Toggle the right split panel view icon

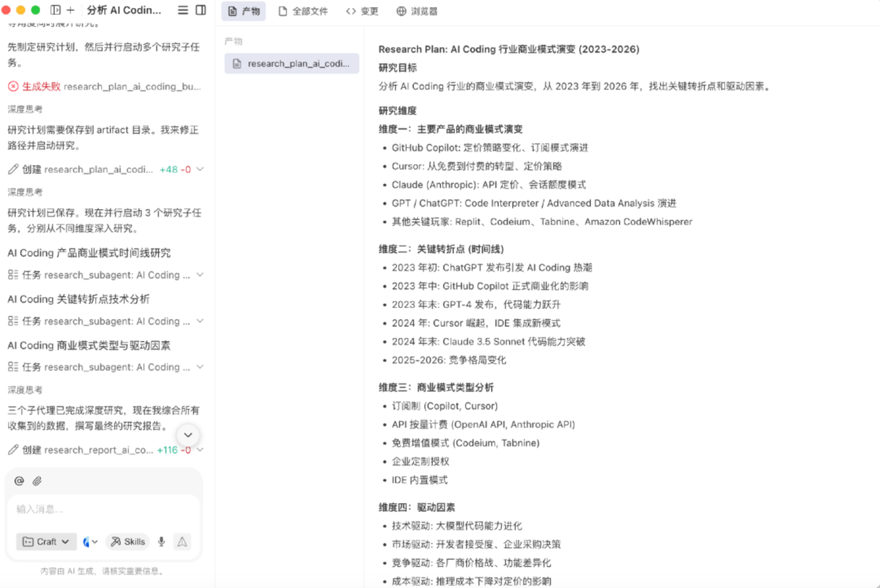201,10
